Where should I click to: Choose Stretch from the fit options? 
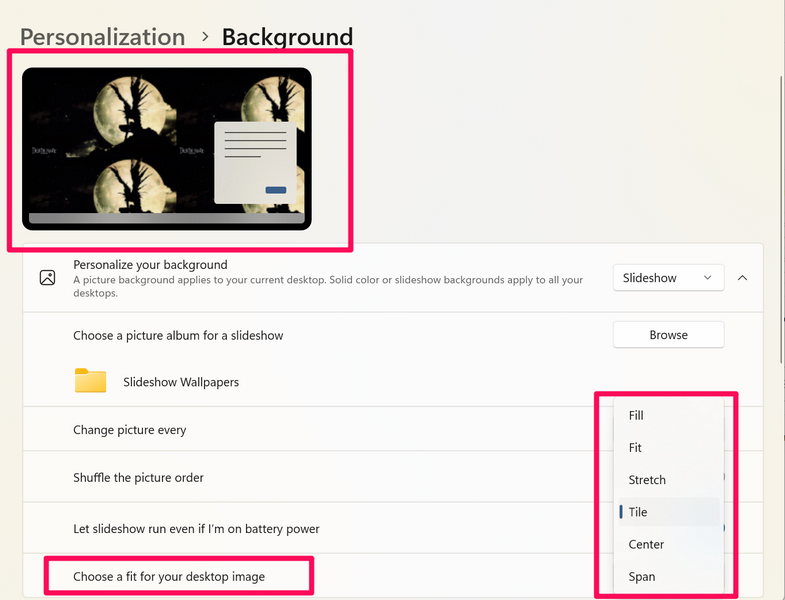tap(668, 480)
